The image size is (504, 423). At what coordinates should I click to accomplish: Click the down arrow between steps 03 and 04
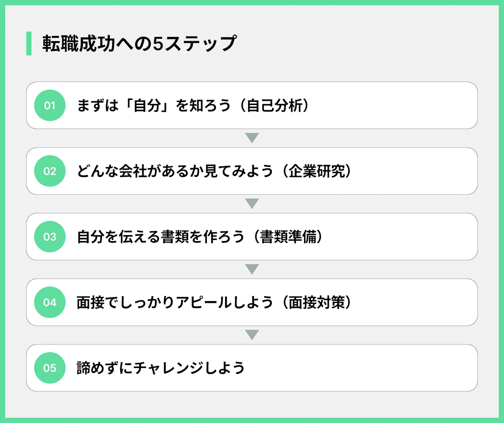tap(252, 269)
